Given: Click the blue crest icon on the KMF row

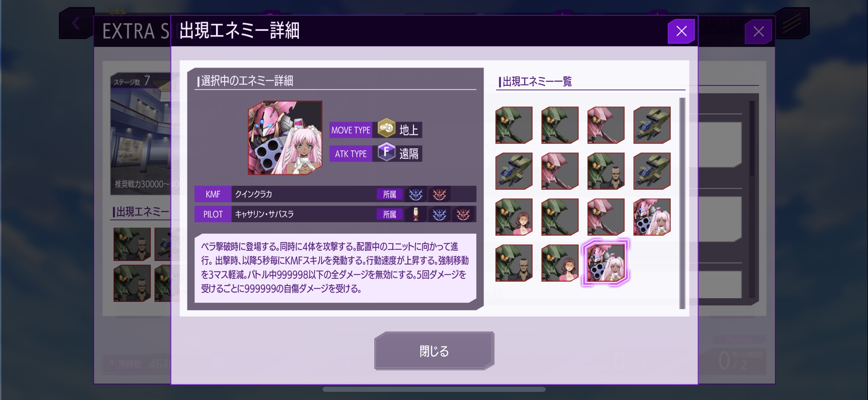Looking at the screenshot, I should click(x=416, y=194).
